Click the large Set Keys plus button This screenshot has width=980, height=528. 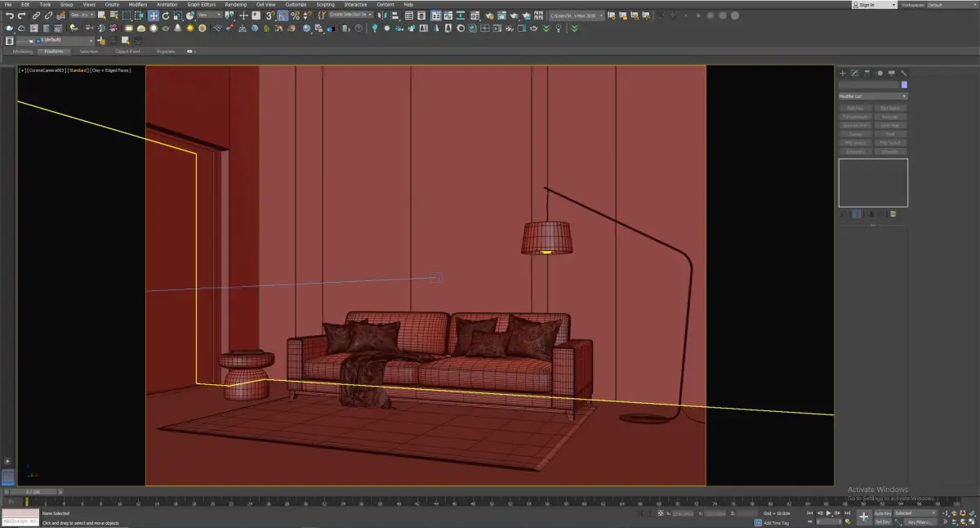[864, 517]
